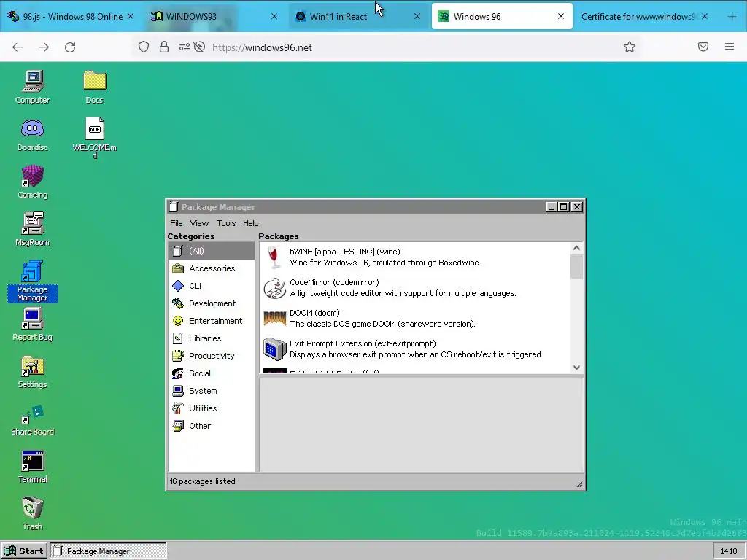Click the browser Back arrow
Viewport: 747px width, 560px height.
[18, 47]
